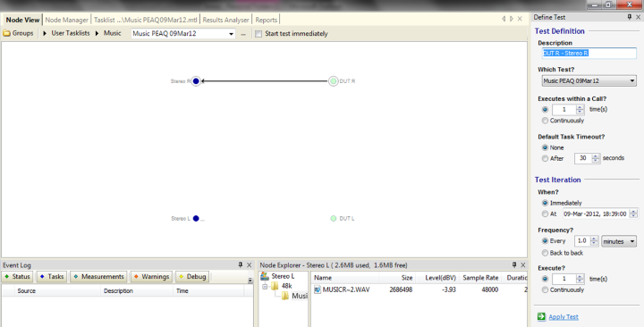This screenshot has width=644, height=327.
Task: Click the Stereo R node circle
Action: pos(196,81)
